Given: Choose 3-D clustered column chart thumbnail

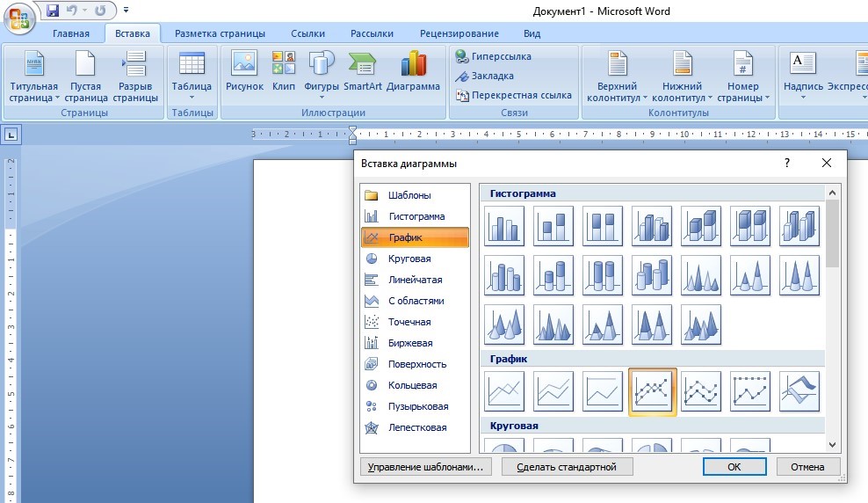Looking at the screenshot, I should (x=652, y=226).
